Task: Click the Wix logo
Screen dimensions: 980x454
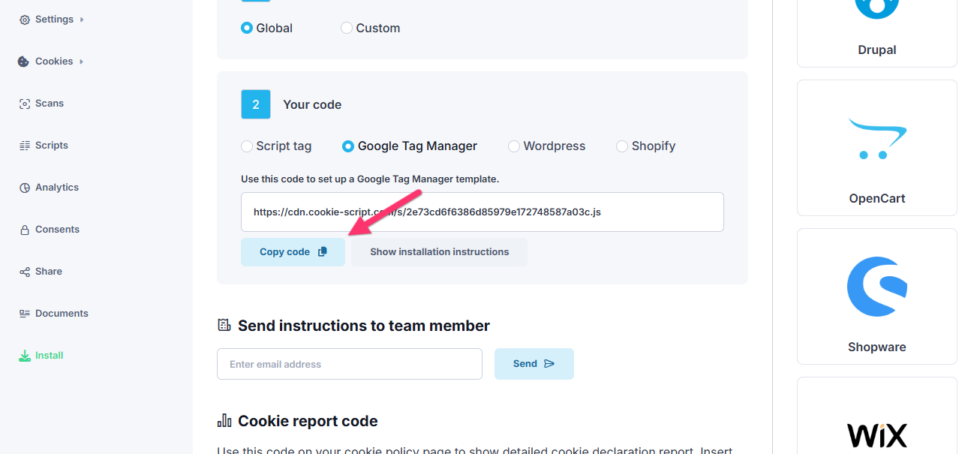Action: point(876,435)
